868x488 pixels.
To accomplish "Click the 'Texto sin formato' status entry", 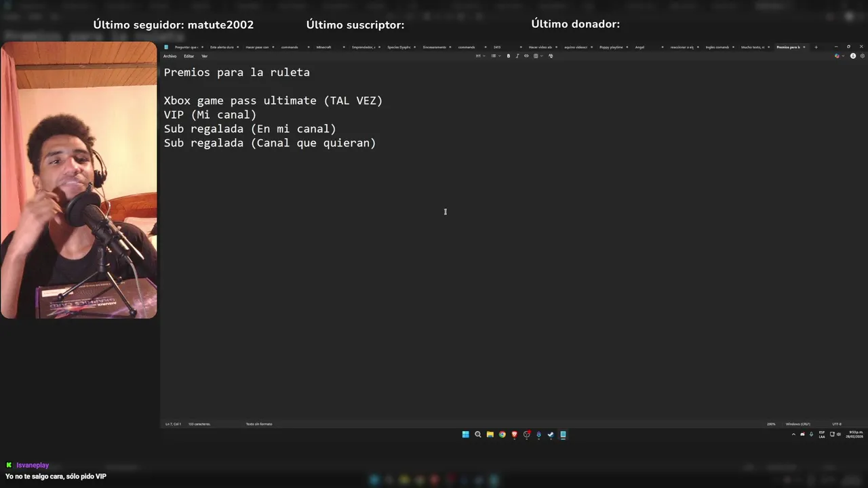I will click(259, 424).
